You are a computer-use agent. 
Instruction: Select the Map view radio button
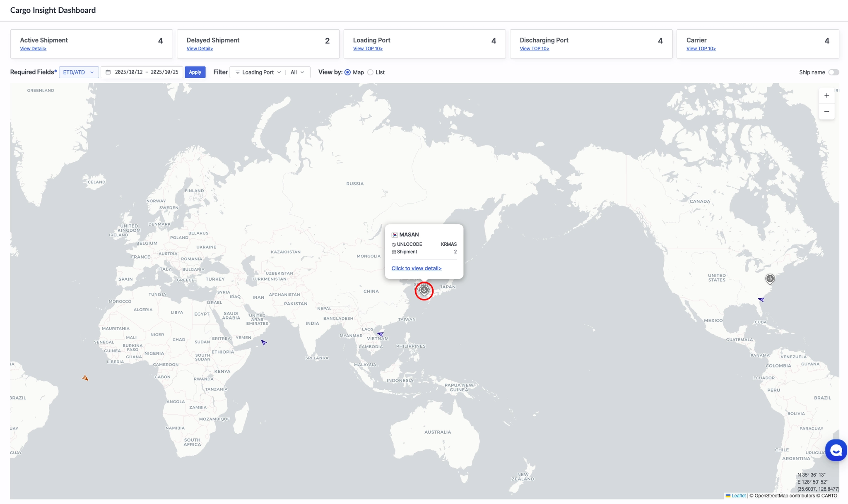[x=347, y=72]
